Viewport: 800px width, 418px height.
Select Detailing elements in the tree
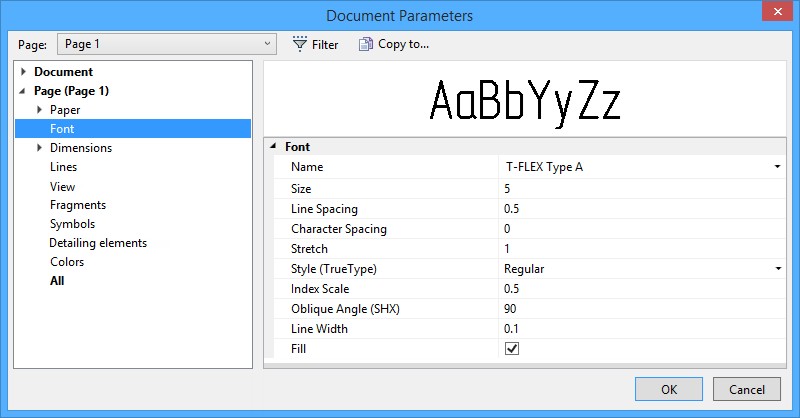[98, 243]
